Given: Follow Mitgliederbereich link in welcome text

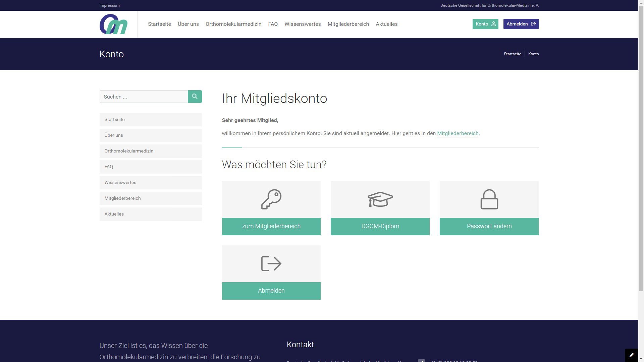Looking at the screenshot, I should (x=458, y=133).
